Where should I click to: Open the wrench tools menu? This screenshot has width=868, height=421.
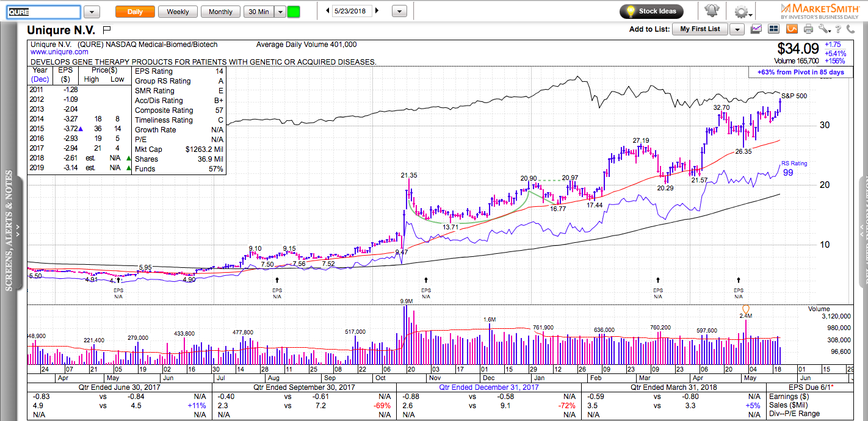[x=825, y=29]
